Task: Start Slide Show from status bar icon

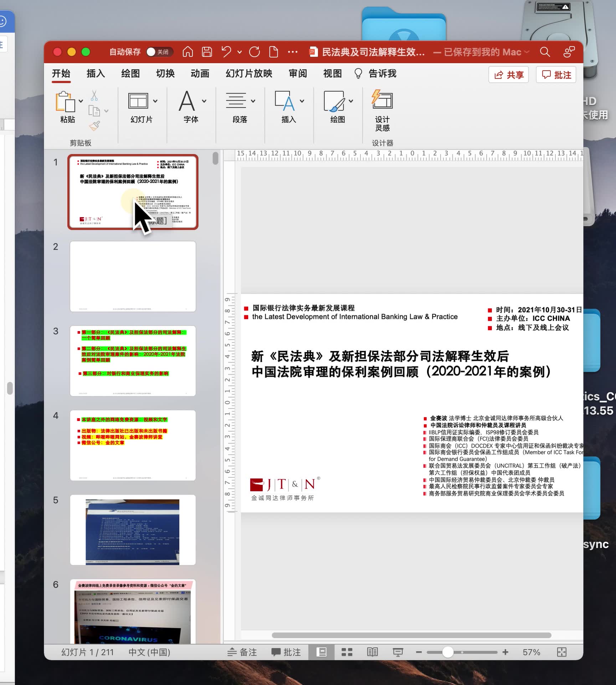Action: [398, 652]
